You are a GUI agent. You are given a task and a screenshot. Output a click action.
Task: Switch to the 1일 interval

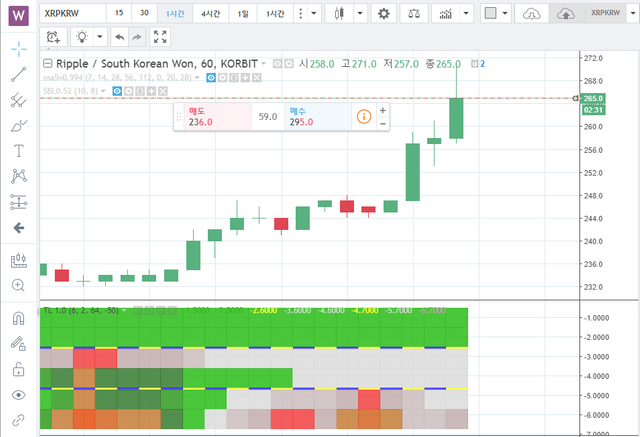(x=243, y=13)
